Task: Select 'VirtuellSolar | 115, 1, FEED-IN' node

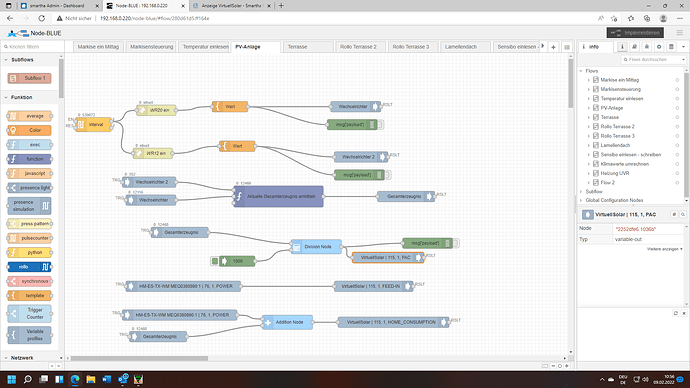Action: [x=373, y=286]
